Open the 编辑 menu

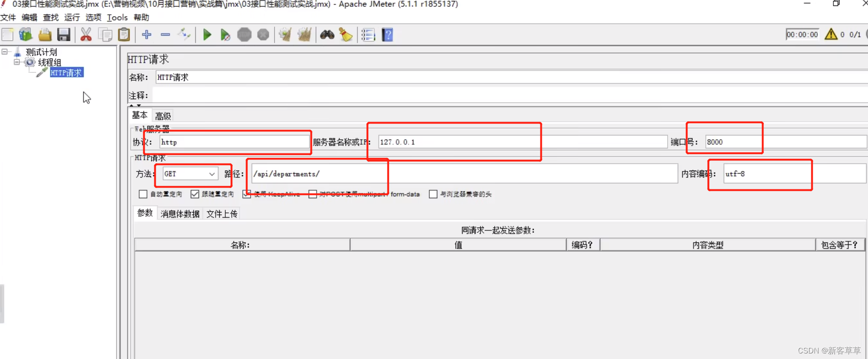(x=29, y=18)
